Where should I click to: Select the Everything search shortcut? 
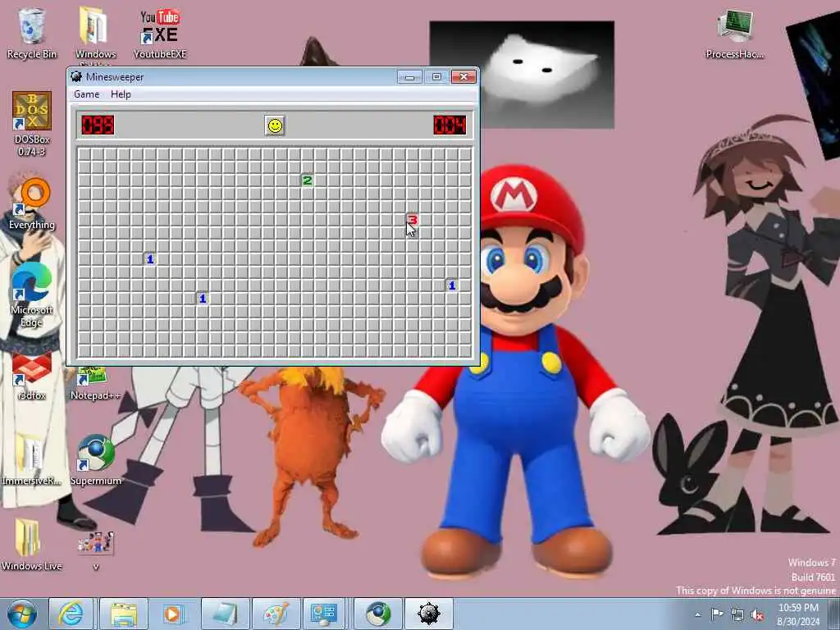[32, 203]
